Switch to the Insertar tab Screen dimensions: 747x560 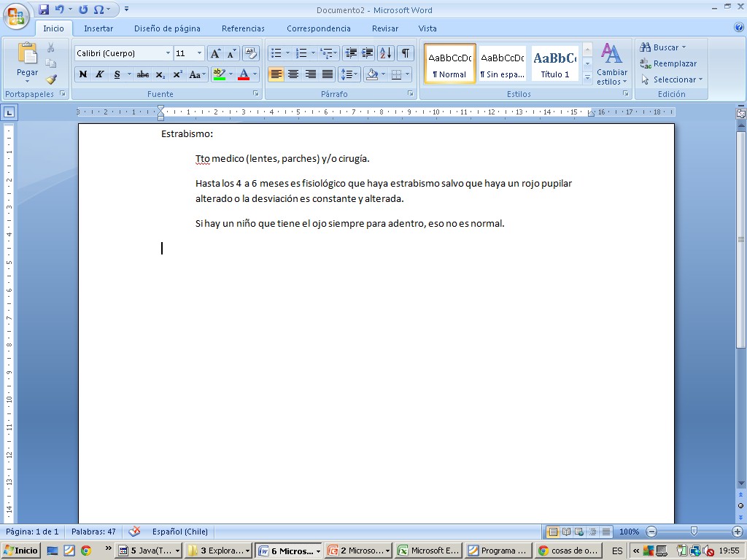[98, 28]
